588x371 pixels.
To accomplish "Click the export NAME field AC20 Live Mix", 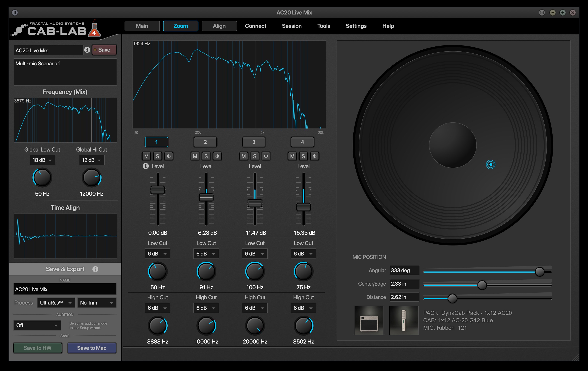I will [65, 289].
